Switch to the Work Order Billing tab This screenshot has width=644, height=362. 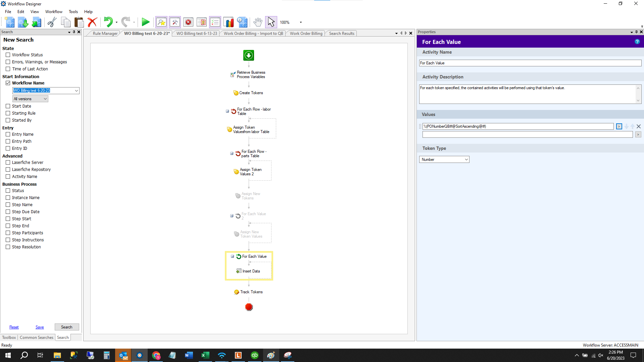pos(306,34)
